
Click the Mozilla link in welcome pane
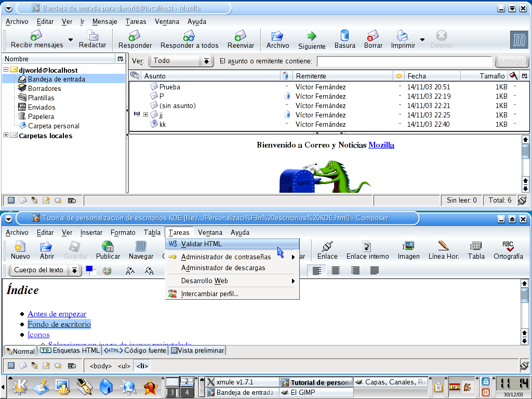[381, 145]
